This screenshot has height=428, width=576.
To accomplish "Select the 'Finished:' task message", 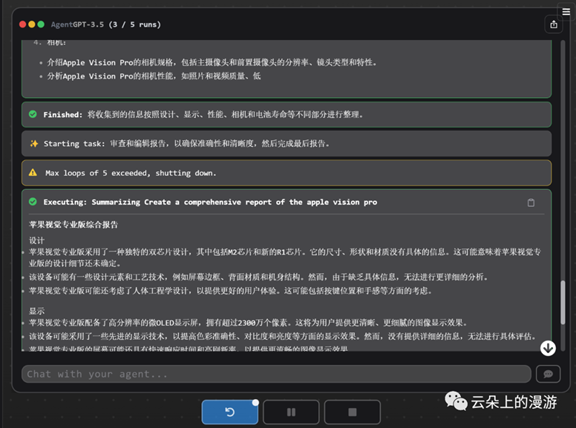I will (287, 115).
